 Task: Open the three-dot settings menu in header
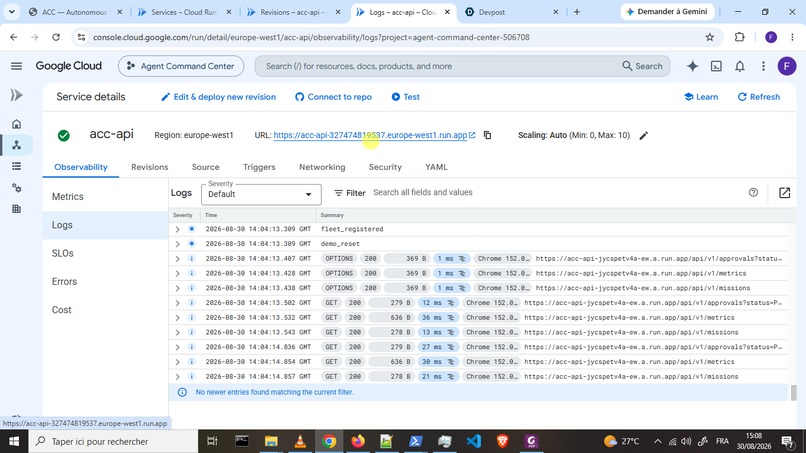(x=763, y=66)
